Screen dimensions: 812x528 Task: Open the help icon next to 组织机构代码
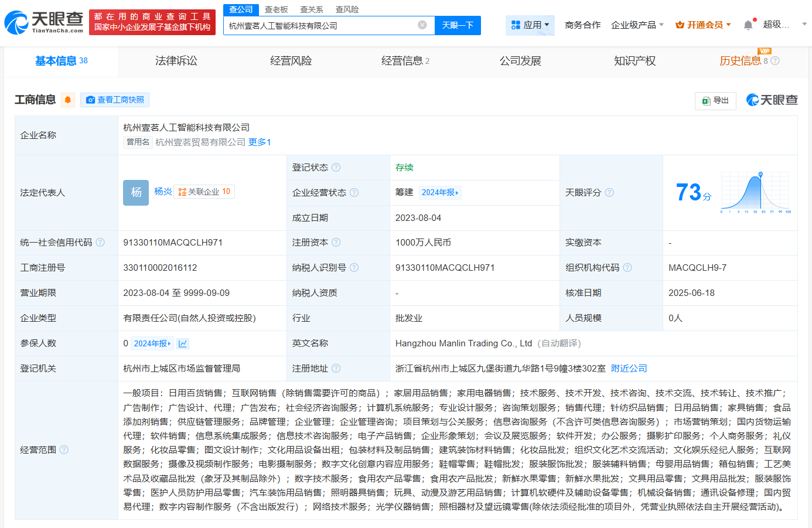(627, 268)
